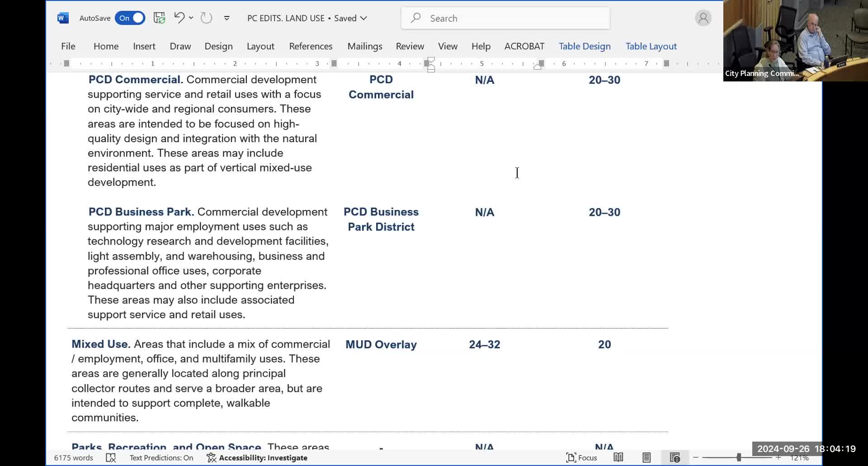This screenshot has height=466, width=868.
Task: Open the ACROBAT ribbon tab
Action: click(x=524, y=46)
